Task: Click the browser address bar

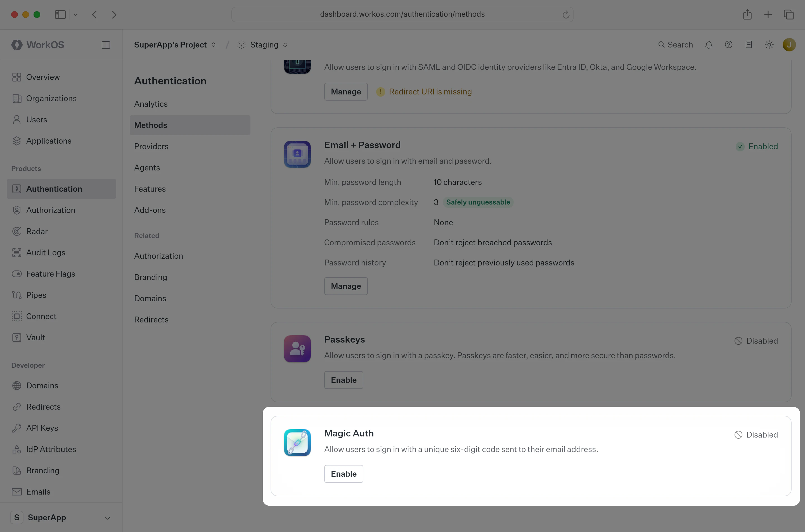Action: (x=402, y=14)
